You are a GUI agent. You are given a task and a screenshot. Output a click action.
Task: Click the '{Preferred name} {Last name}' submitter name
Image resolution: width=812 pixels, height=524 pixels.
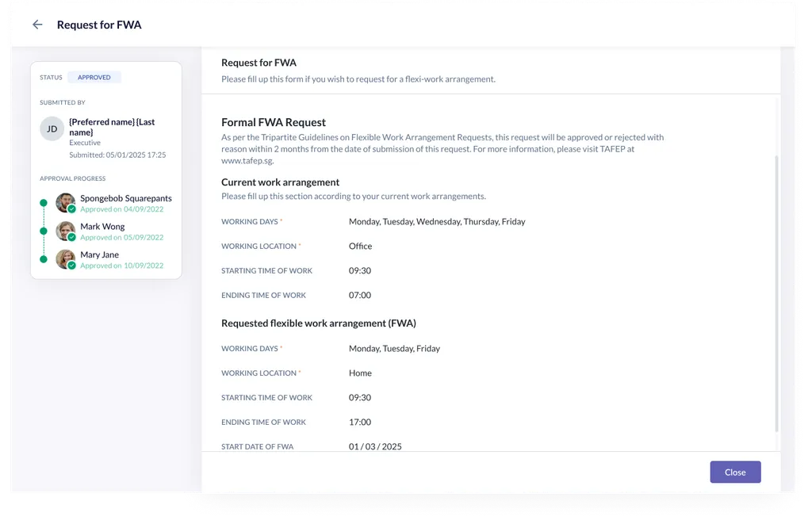(113, 127)
